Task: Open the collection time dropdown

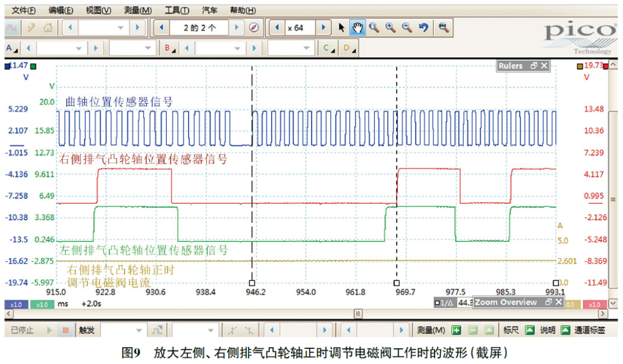Action: pos(121,28)
